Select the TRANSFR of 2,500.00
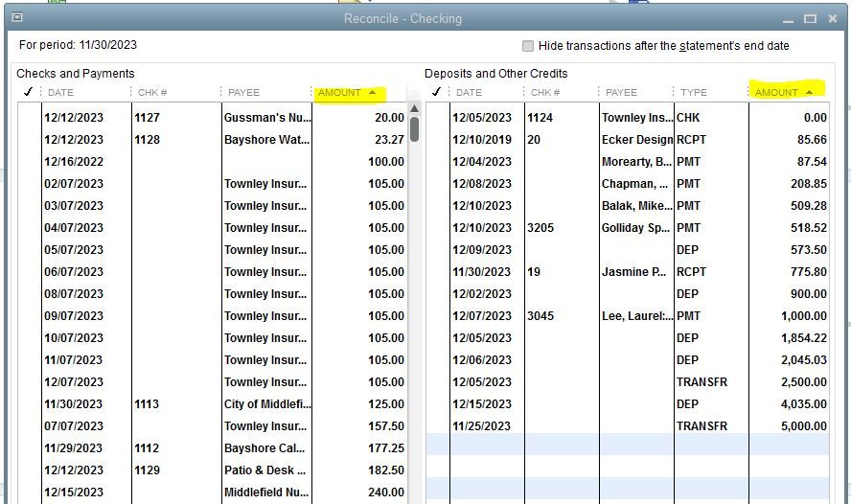 628,382
